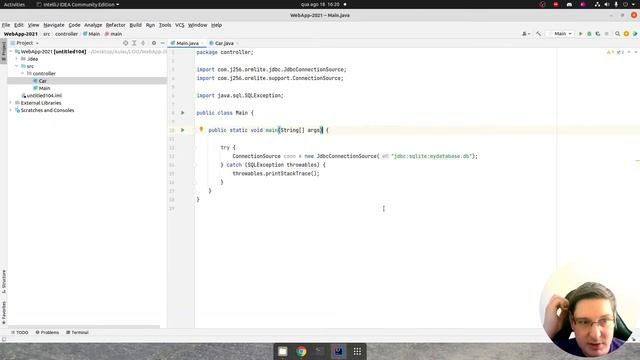Screen dimensions: 640x360
Task: Switch to the Car.java editor tab
Action: [x=224, y=43]
